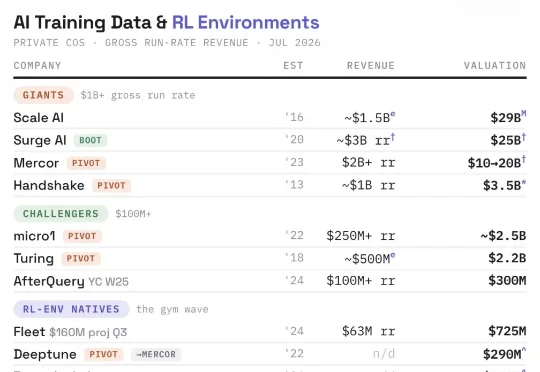Click Handshake's $3.5B valuation
Screen dimensions: 540x372
click(x=504, y=185)
